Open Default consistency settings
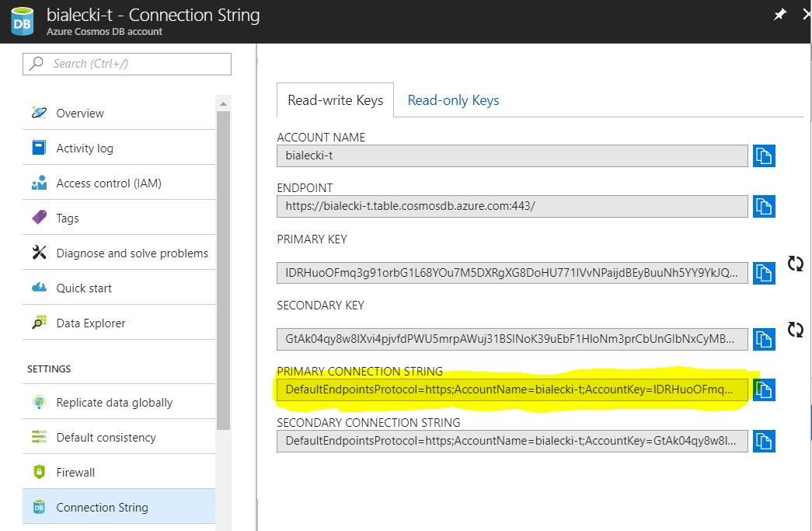Image resolution: width=812 pixels, height=531 pixels. pos(119,437)
